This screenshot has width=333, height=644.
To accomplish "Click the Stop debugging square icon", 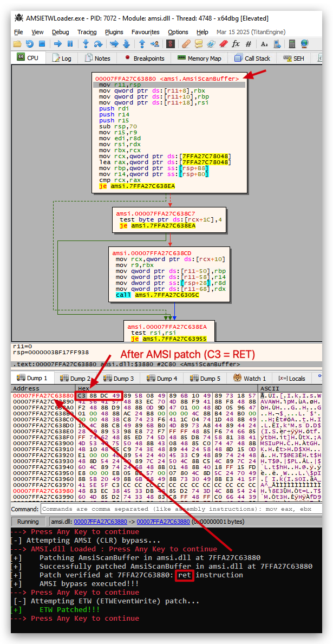I will click(42, 43).
